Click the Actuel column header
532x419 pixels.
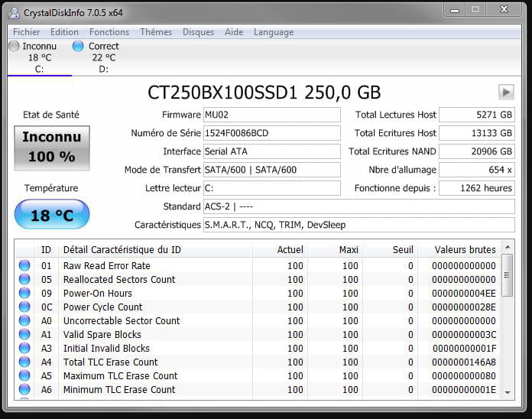(280, 250)
